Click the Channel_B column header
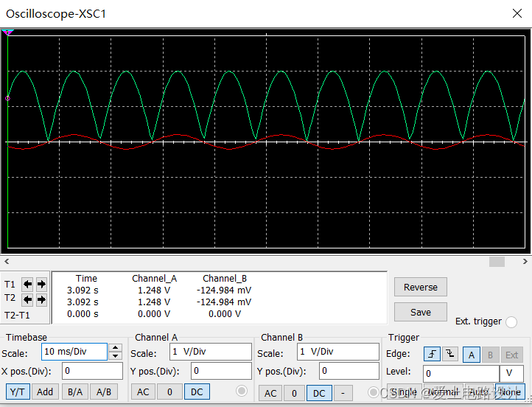Screen dimensions: 532x407 [225, 279]
